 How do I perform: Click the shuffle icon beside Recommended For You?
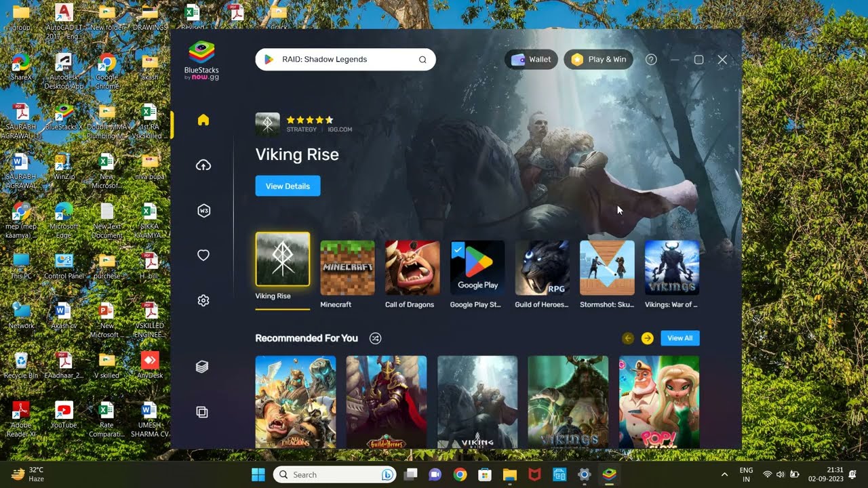pos(375,338)
